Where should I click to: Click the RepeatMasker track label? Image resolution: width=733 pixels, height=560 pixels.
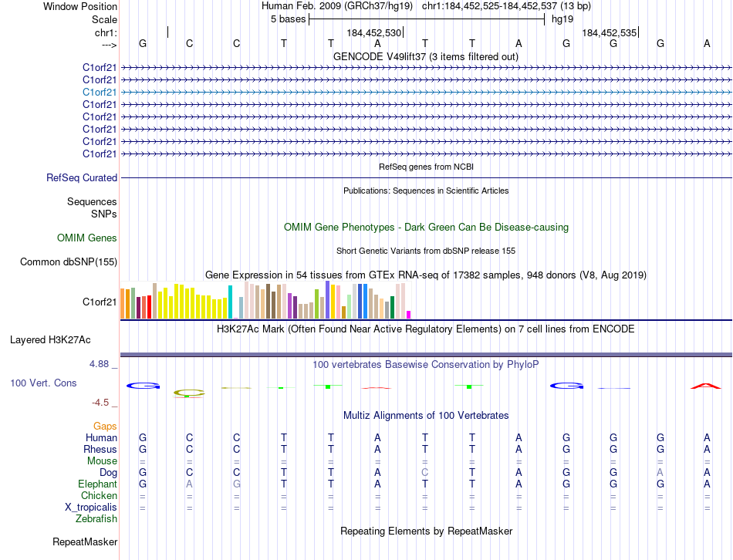[x=85, y=541]
